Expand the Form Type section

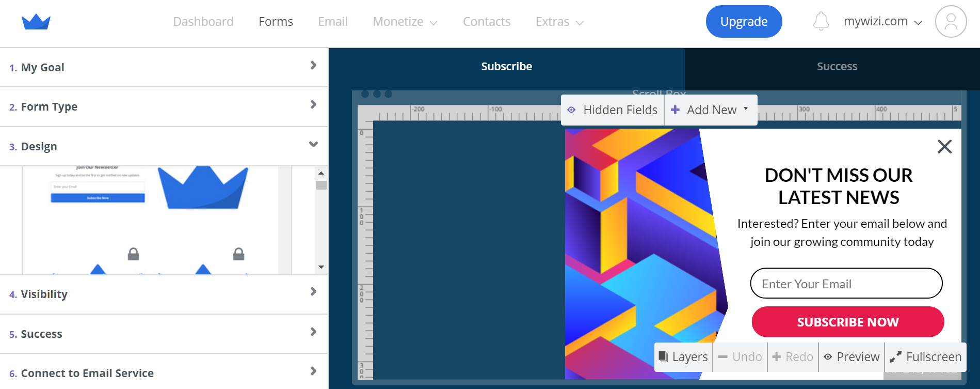pyautogui.click(x=164, y=106)
